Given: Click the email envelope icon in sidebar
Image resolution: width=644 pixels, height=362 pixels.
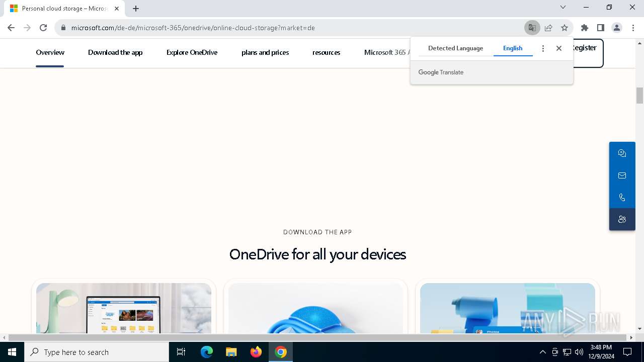Looking at the screenshot, I should tap(622, 175).
